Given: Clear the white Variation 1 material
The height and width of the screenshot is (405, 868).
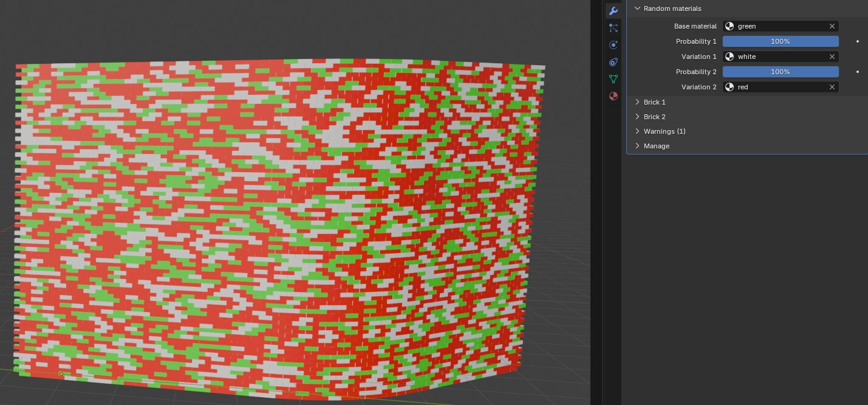Looking at the screenshot, I should pyautogui.click(x=832, y=57).
